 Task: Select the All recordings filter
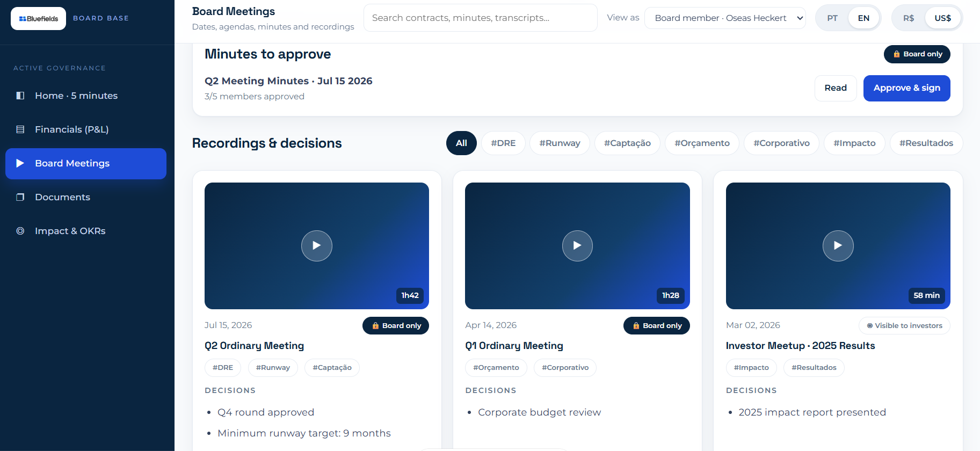click(x=461, y=143)
